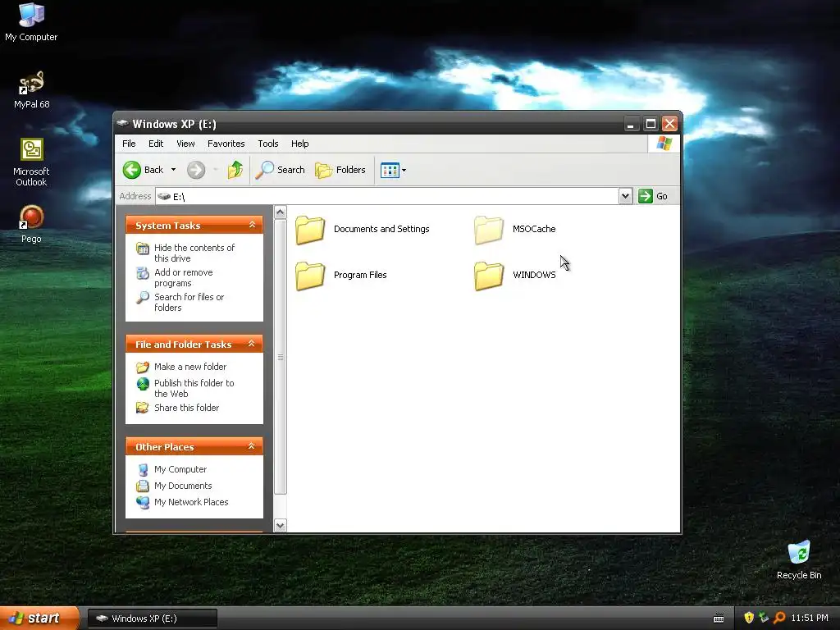Click the sidebar scroll down arrow
840x630 pixels.
pos(281,526)
